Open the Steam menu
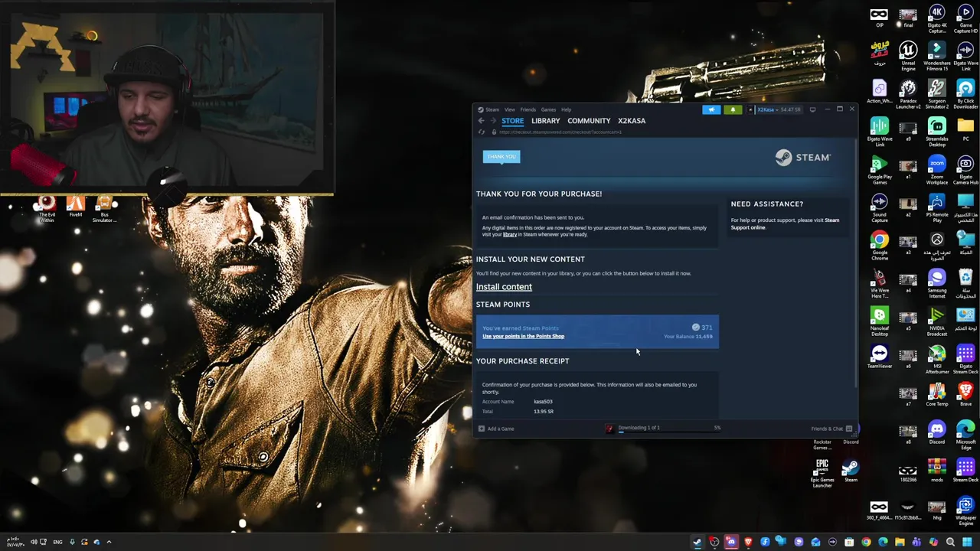Viewport: 980px width, 551px height. click(492, 109)
